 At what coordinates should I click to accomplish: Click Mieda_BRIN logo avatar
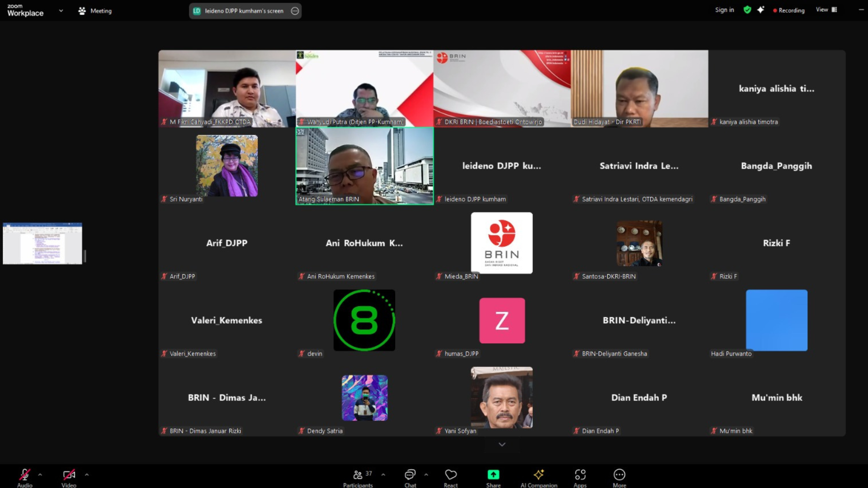coord(502,243)
